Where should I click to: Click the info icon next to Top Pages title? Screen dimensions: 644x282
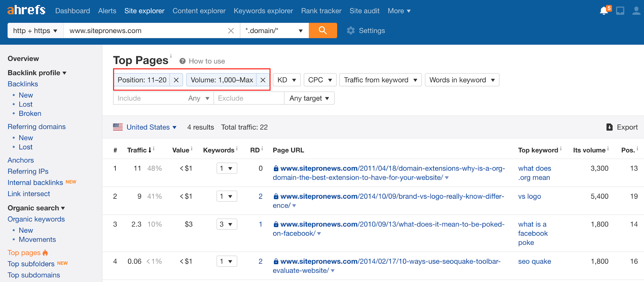click(x=171, y=56)
